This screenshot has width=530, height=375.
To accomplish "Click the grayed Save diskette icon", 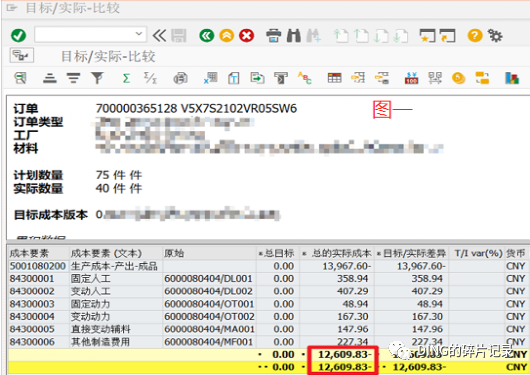I will pyautogui.click(x=179, y=36).
